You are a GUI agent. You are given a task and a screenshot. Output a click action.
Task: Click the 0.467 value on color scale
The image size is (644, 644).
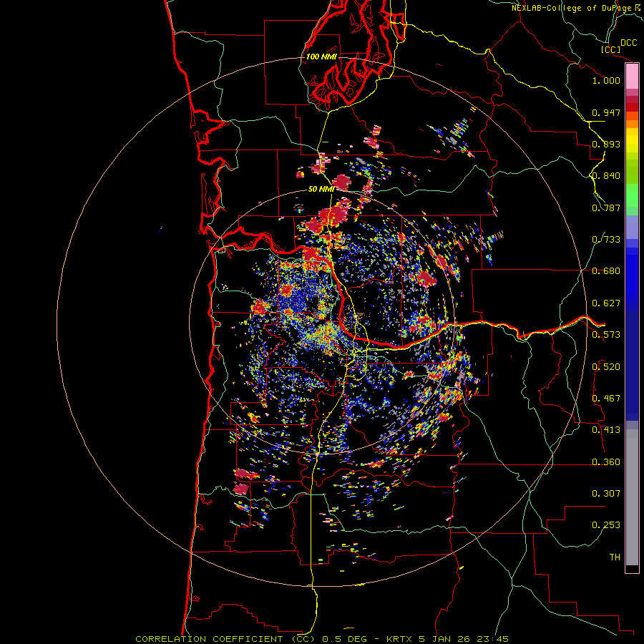[x=606, y=399]
